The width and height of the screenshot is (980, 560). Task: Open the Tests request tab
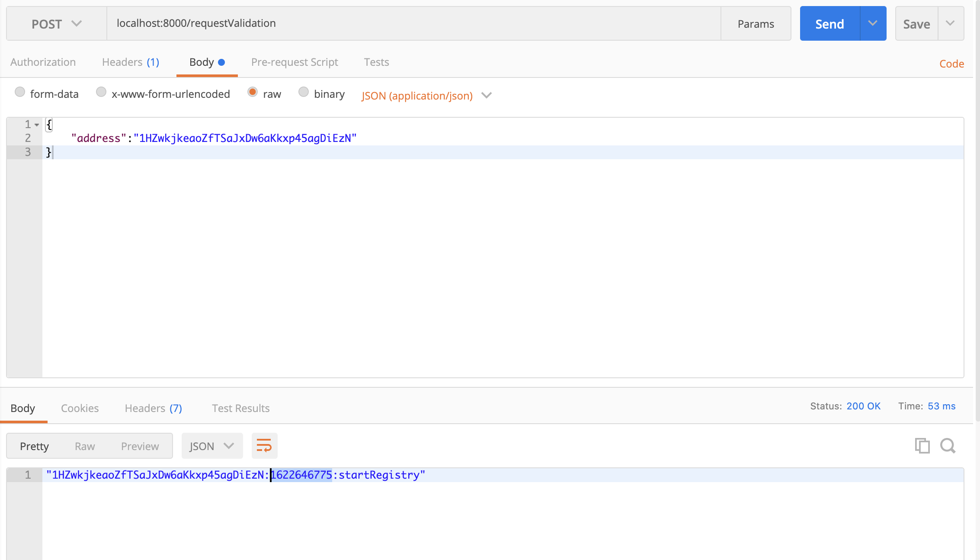pos(376,62)
